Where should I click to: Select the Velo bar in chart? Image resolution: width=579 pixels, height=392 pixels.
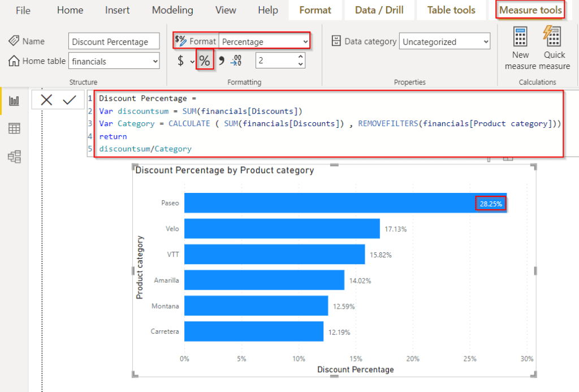point(282,229)
